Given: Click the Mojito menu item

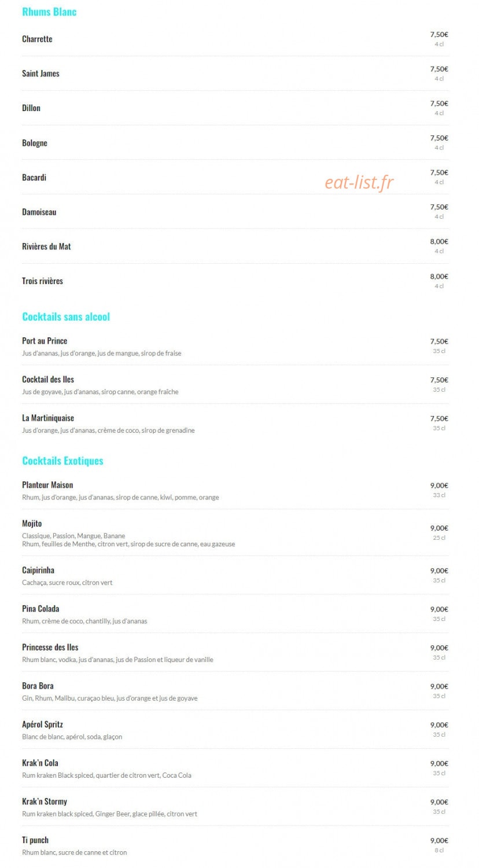Looking at the screenshot, I should coord(32,524).
